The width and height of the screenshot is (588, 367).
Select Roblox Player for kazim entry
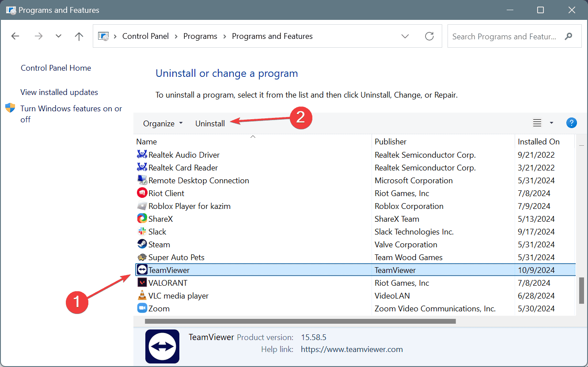(190, 206)
